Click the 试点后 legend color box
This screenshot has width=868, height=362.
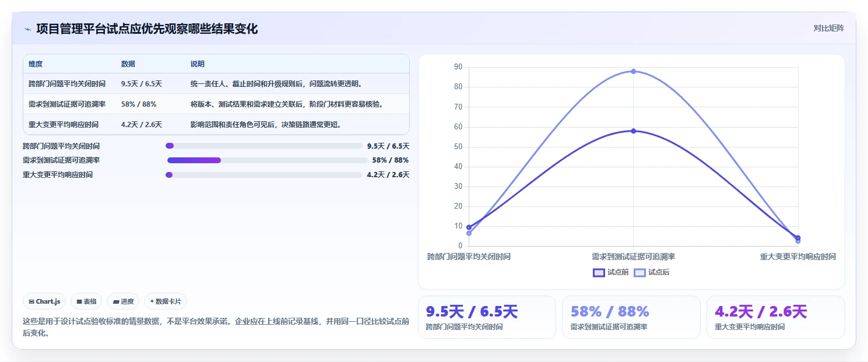coord(639,272)
